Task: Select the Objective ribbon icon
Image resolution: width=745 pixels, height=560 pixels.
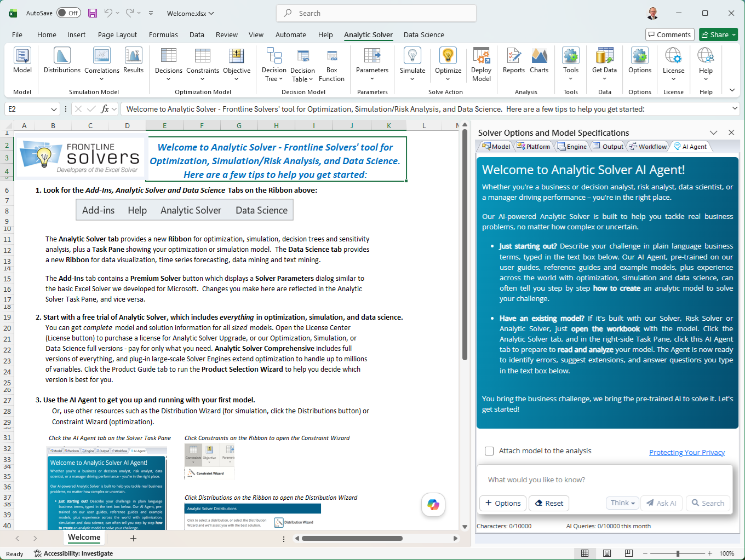Action: (x=237, y=64)
